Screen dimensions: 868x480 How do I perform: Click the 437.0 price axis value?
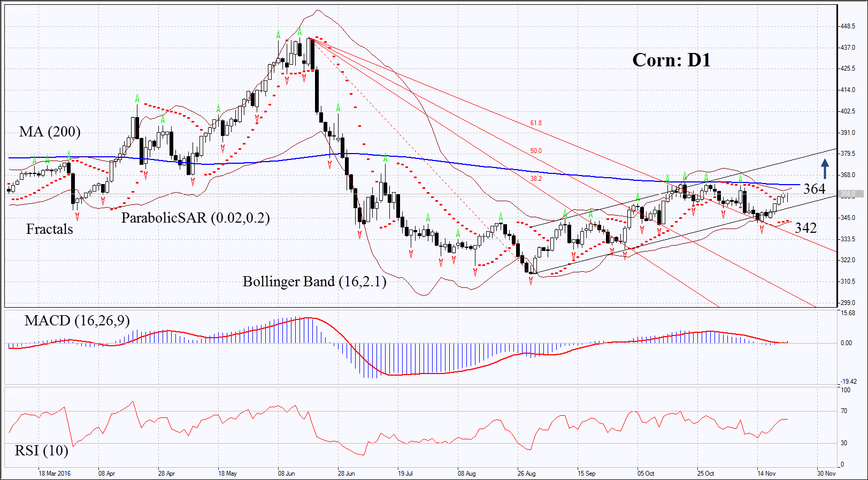click(x=848, y=48)
